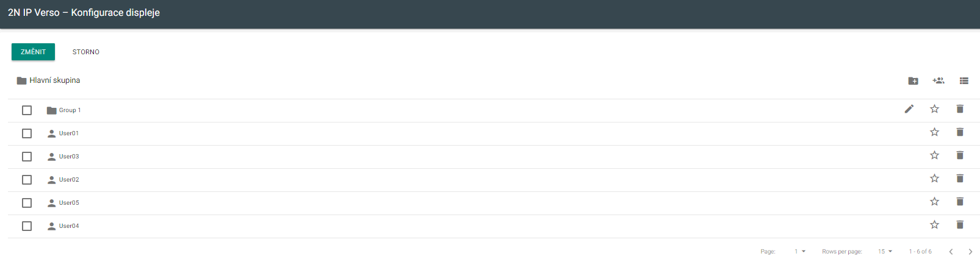Click the STORNO button

pos(86,52)
